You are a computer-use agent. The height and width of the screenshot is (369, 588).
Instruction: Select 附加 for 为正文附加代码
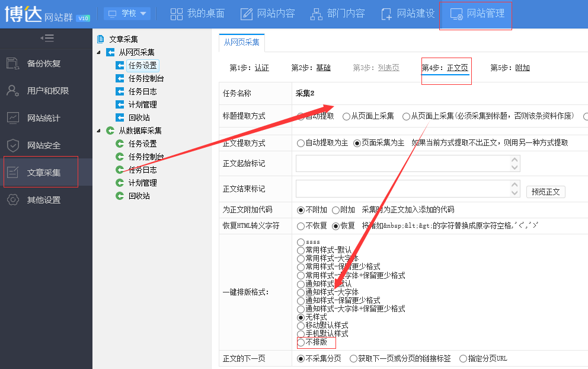pyautogui.click(x=336, y=209)
